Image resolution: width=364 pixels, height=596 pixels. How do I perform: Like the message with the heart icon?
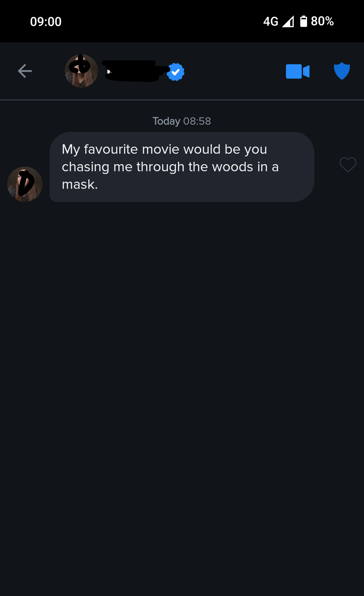[x=348, y=165]
